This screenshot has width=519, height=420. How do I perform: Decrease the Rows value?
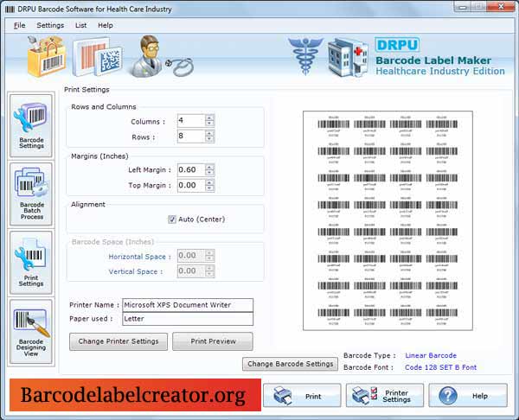(209, 139)
